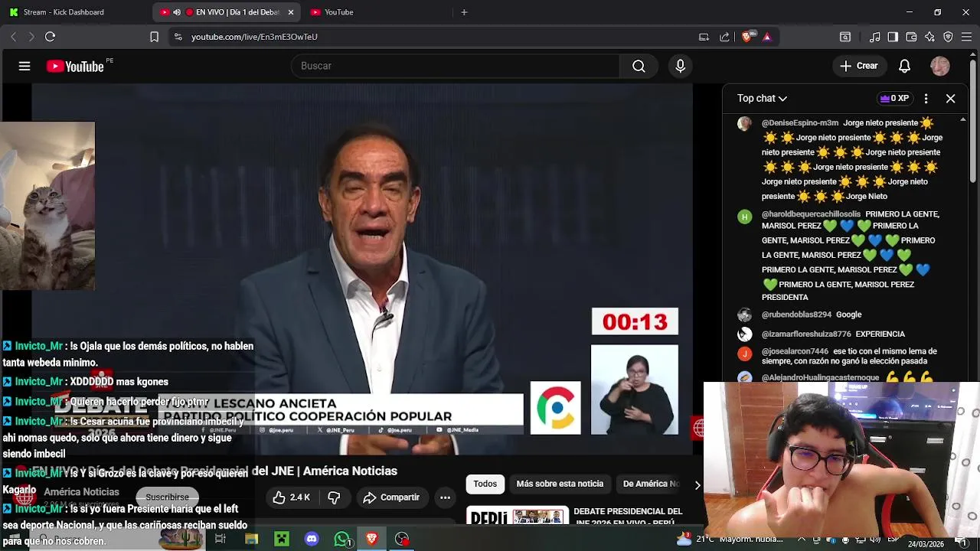
Task: Click the Buscar search field
Action: tap(456, 67)
